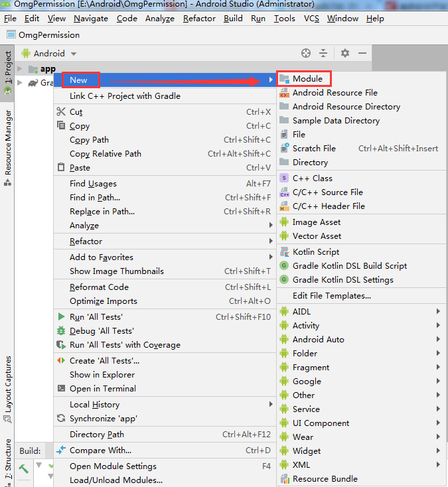This screenshot has height=487, width=448.
Task: Choose Vector Asset
Action: coord(361,236)
